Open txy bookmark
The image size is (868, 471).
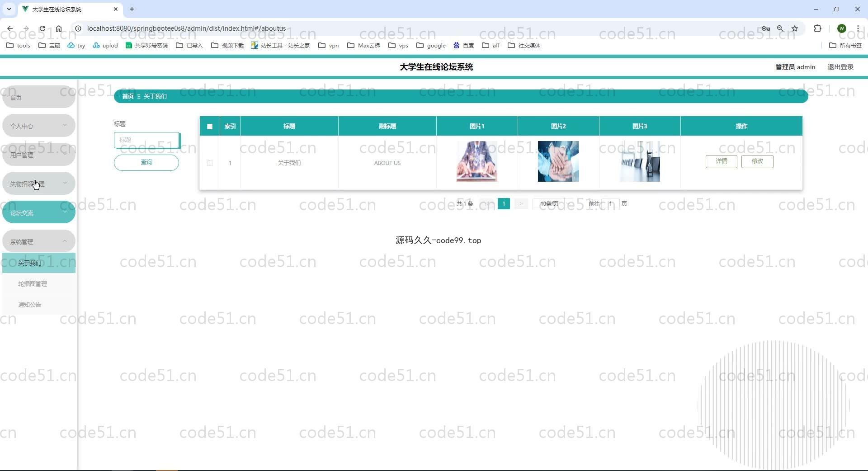[76, 45]
